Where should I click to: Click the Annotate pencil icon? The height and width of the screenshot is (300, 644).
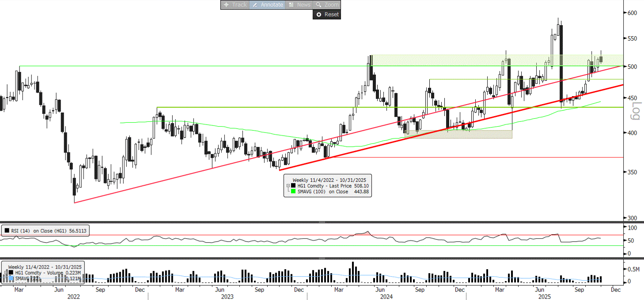(x=255, y=5)
